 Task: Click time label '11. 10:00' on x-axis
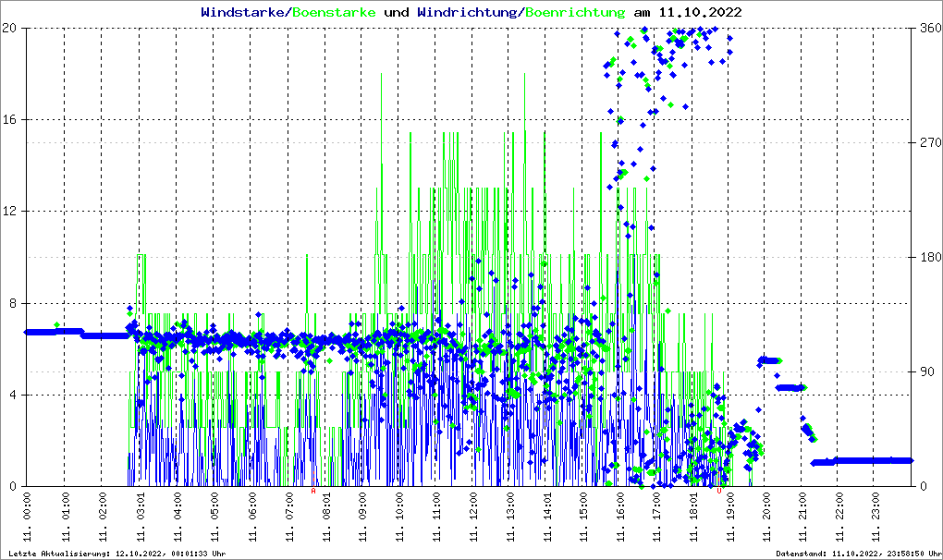point(398,517)
